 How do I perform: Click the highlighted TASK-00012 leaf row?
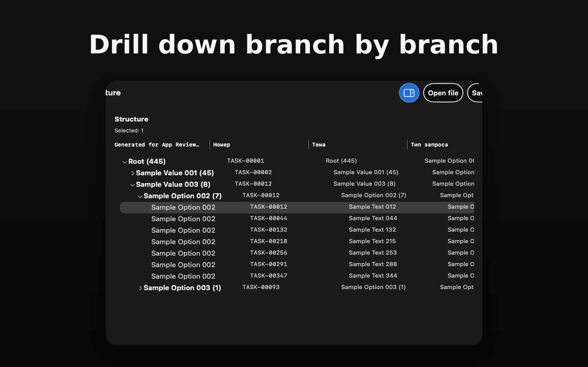pyautogui.click(x=268, y=207)
